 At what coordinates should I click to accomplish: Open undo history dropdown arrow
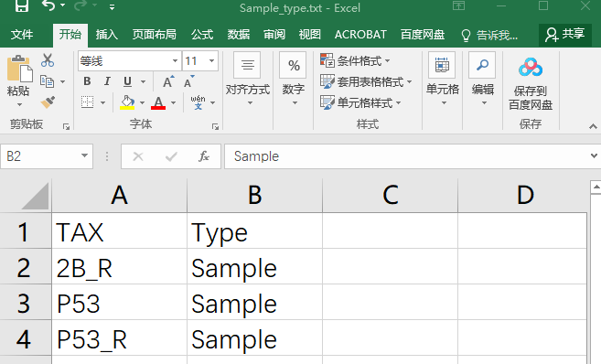tap(63, 5)
